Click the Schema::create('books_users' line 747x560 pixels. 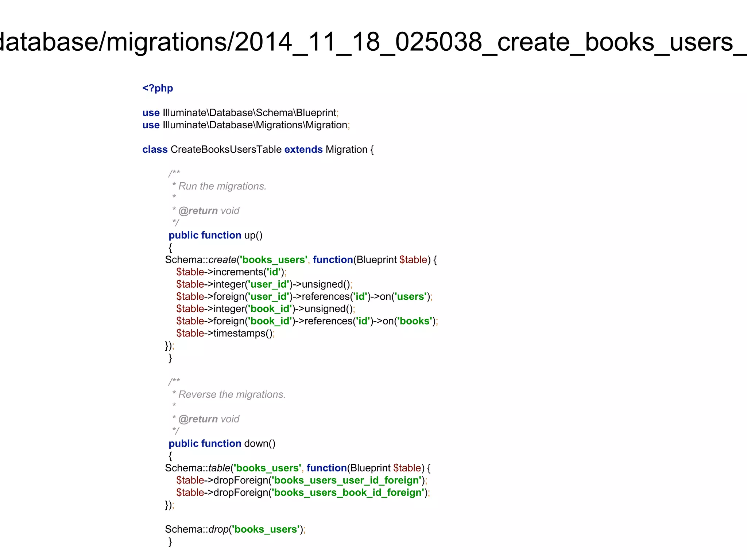point(301,260)
